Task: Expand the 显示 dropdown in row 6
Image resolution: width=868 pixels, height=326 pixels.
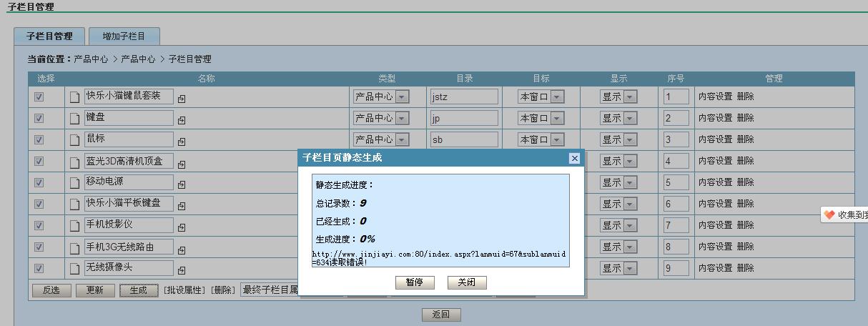Action: tap(629, 204)
